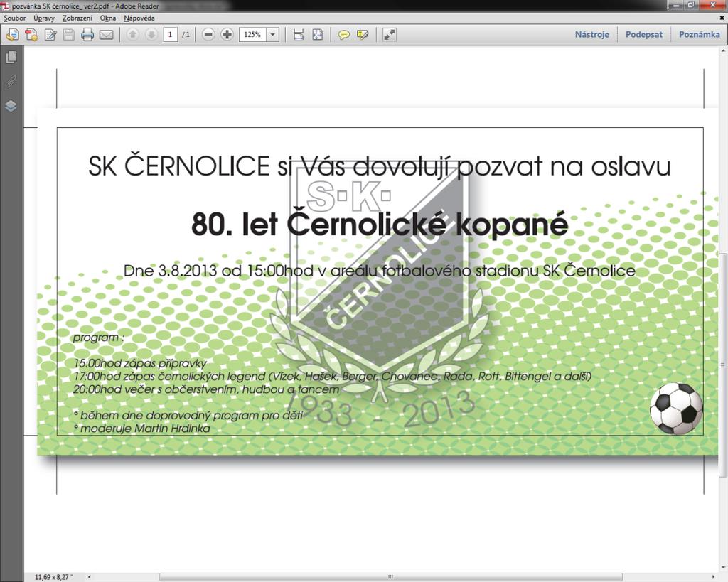Print the document via printer icon
728x582 pixels.
click(87, 34)
